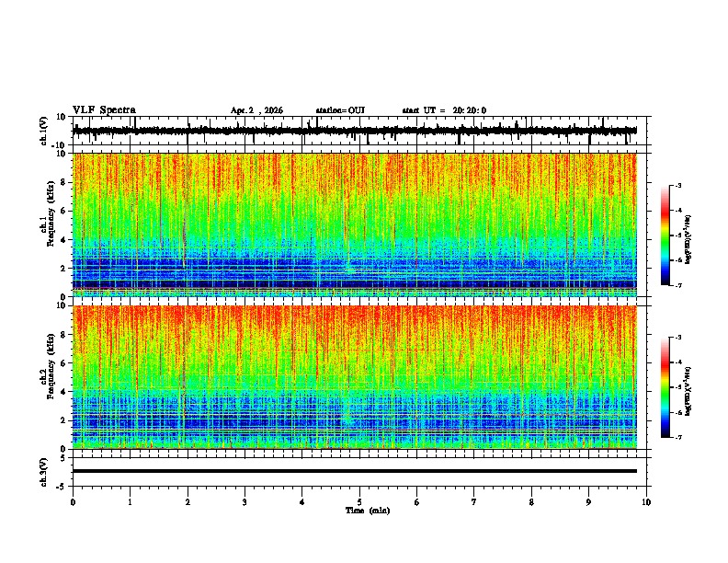Click the 'ch.3 (V)' axis label
This screenshot has width=728, height=563.
pos(44,472)
